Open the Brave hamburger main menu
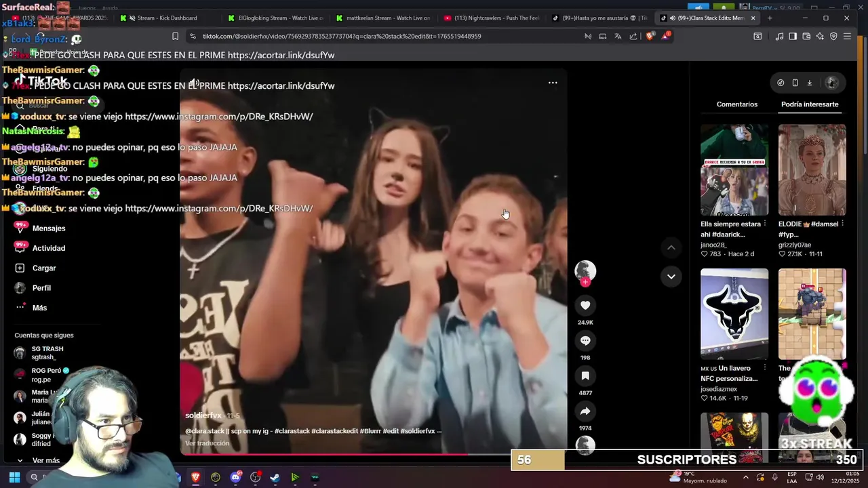This screenshot has height=488, width=868. click(x=847, y=36)
